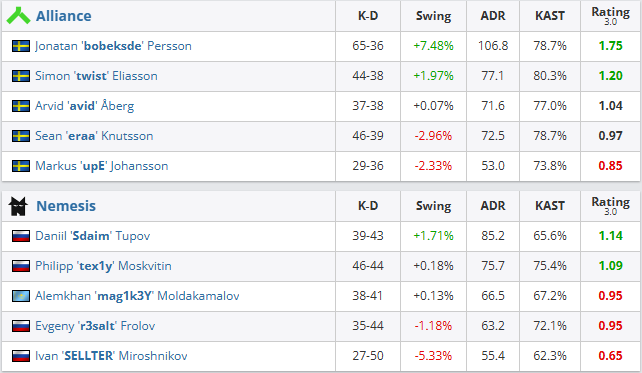Image resolution: width=642 pixels, height=373 pixels.
Task: Click the Nemesis team logo icon
Action: point(18,206)
